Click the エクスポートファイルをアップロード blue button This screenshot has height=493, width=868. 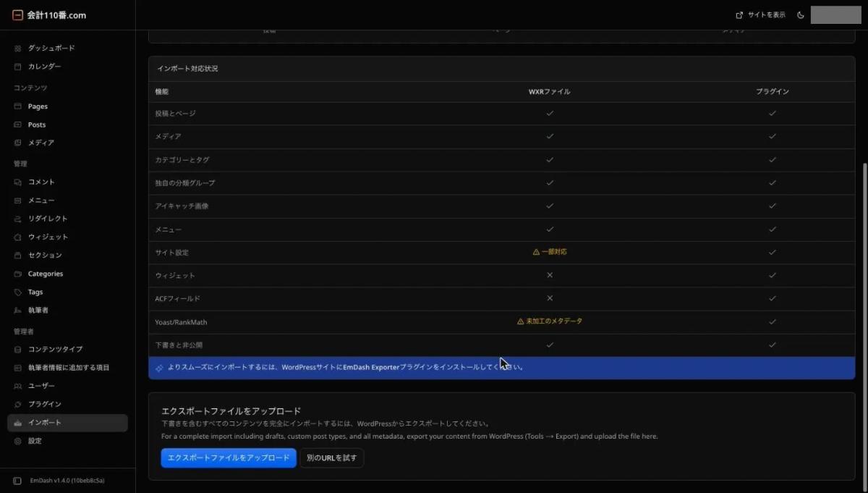tap(229, 458)
